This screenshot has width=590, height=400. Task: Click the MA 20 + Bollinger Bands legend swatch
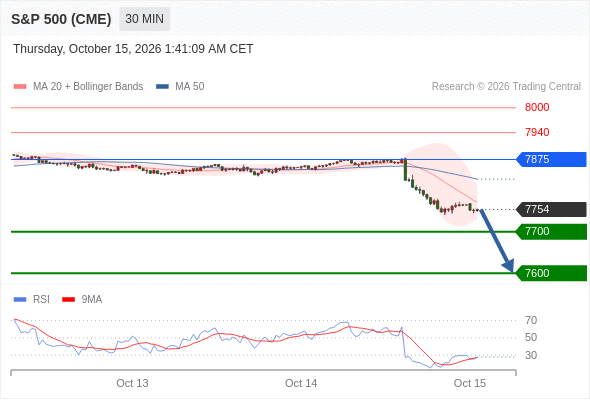20,87
